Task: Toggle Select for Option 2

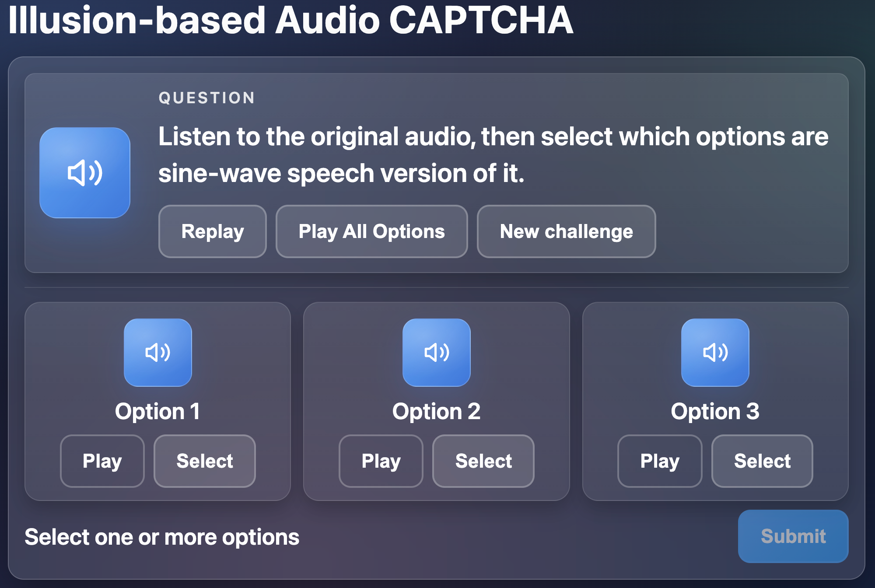Action: (483, 461)
